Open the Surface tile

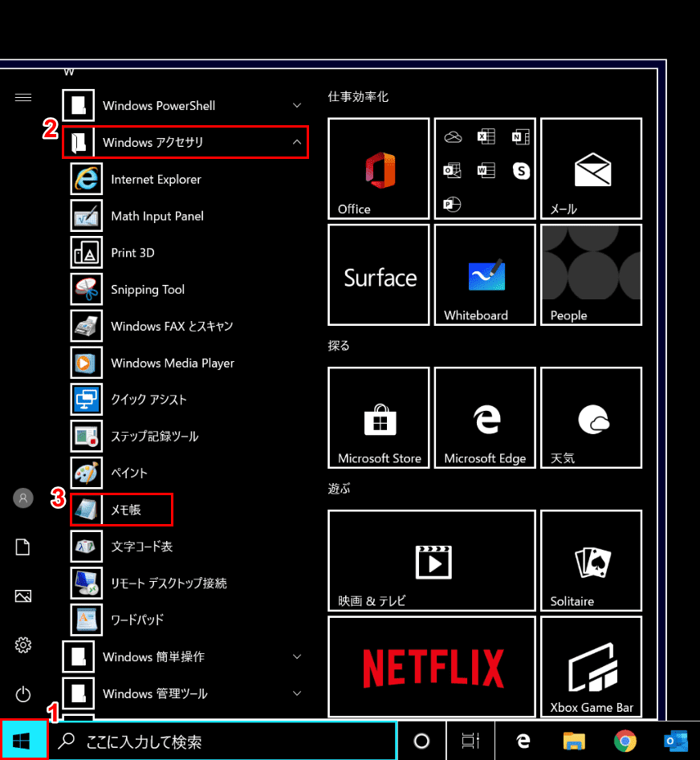[x=379, y=274]
